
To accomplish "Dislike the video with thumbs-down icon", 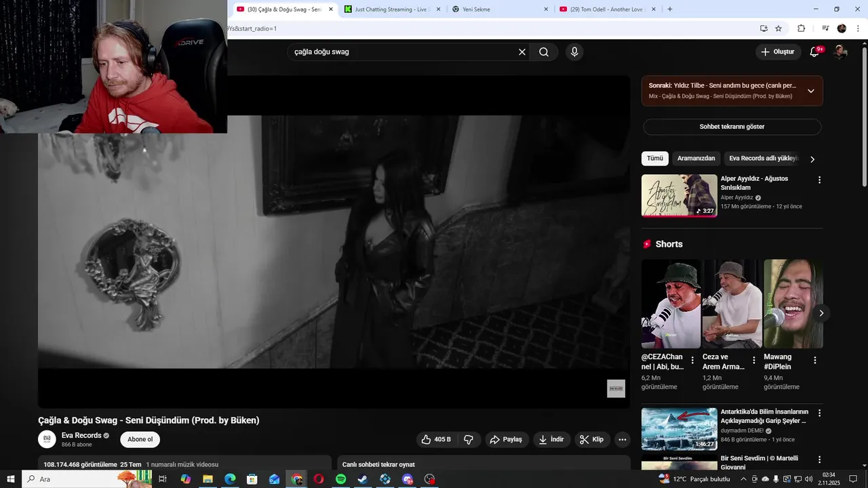I will pyautogui.click(x=469, y=439).
